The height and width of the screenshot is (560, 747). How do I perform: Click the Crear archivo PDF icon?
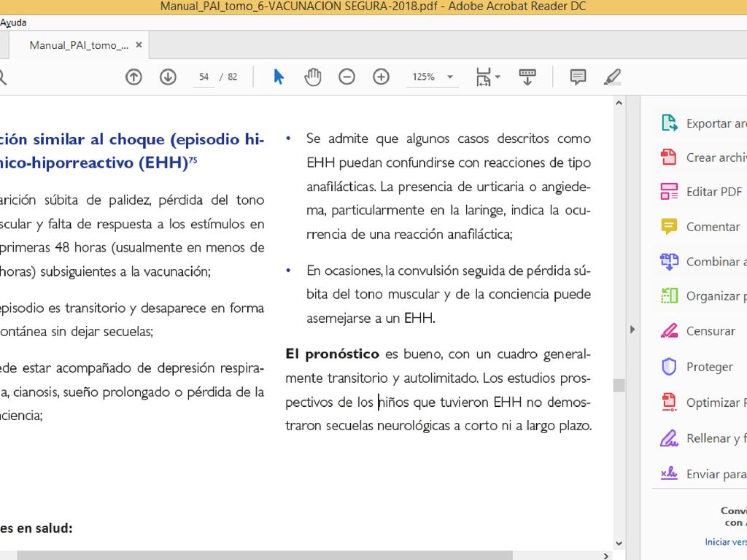click(670, 157)
